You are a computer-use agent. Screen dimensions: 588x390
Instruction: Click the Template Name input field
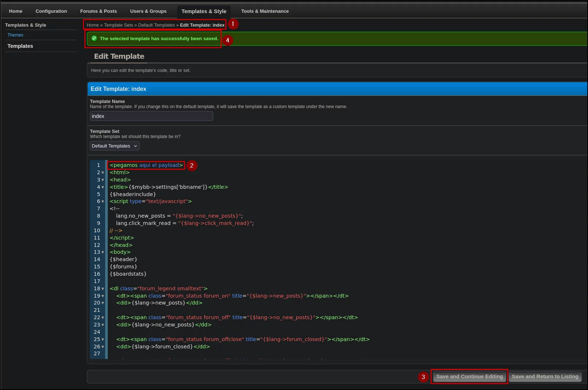[152, 116]
